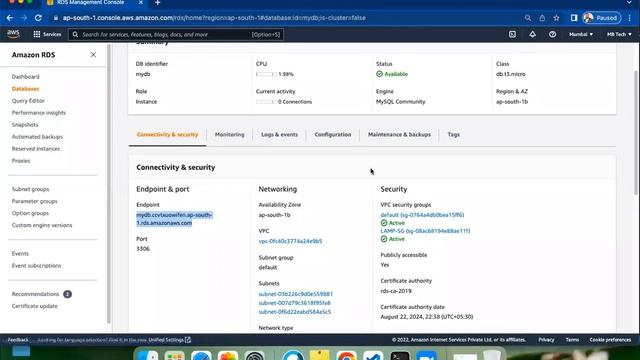
Task: Open Query Editor in the sidebar
Action: coord(28,101)
